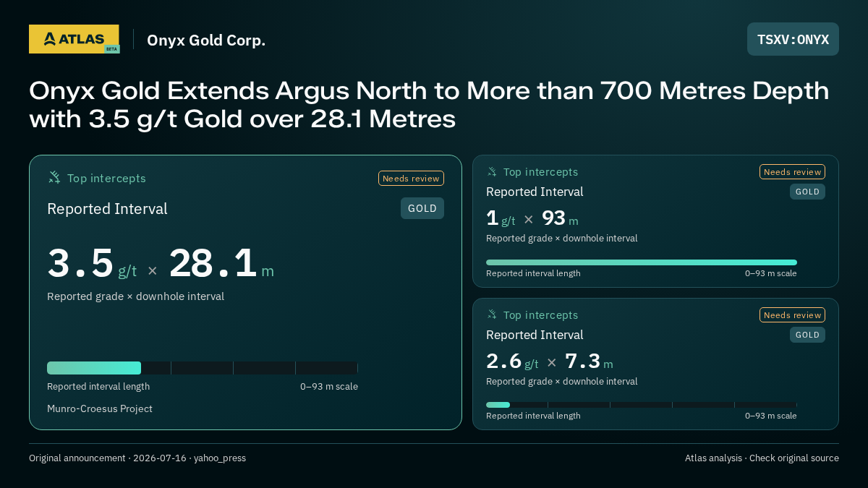
Task: Click Top intercepts label in the 7.3 m card
Action: coord(540,315)
